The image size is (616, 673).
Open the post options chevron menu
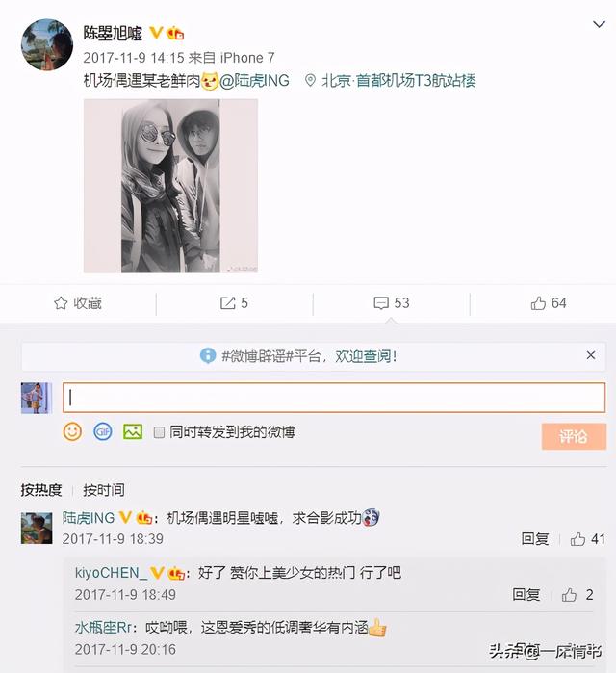click(599, 24)
